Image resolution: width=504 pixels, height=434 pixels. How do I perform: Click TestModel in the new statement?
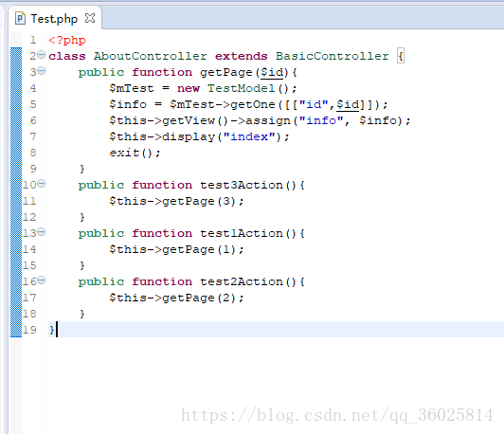pos(241,88)
